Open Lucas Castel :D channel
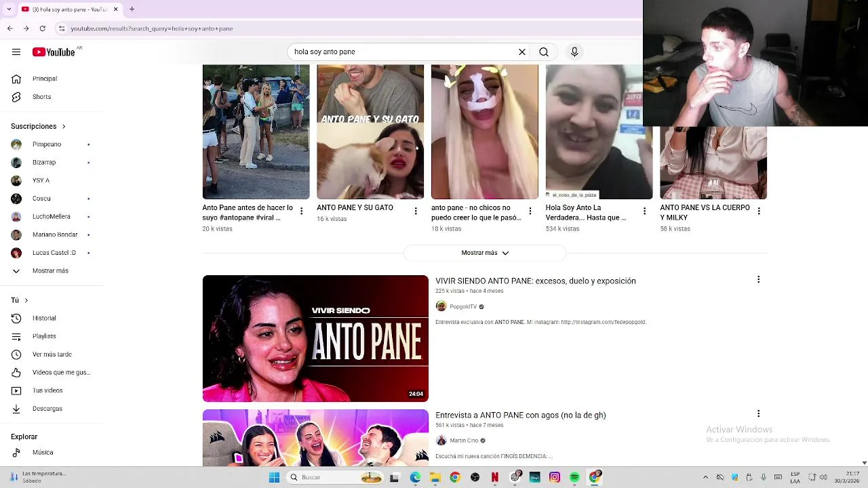This screenshot has height=488, width=868. pos(53,253)
